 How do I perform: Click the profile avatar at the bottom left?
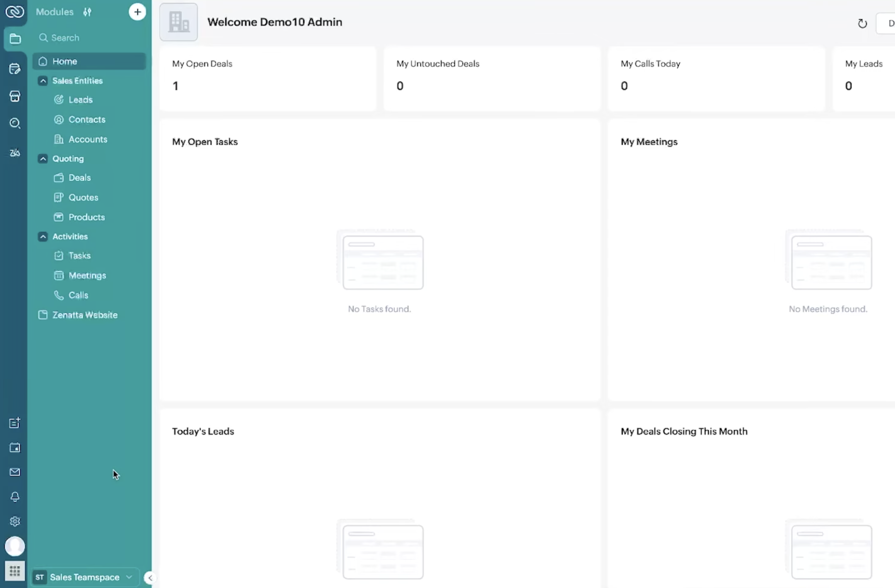point(15,546)
